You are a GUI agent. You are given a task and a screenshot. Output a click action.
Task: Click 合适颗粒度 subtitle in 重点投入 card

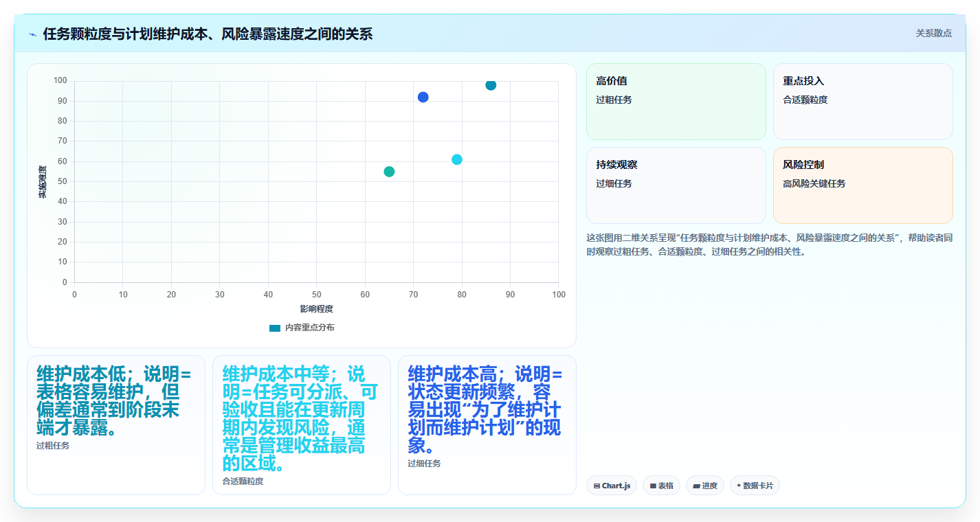(x=805, y=100)
